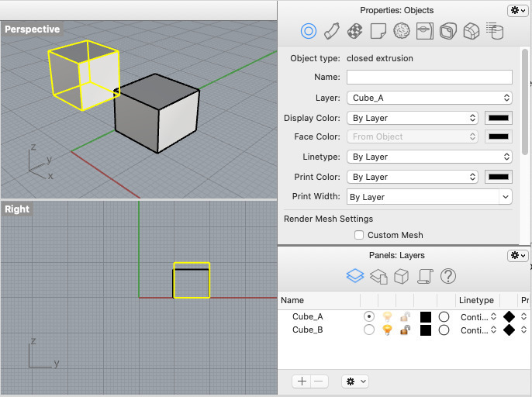Image resolution: width=532 pixels, height=397 pixels.
Task: Enable the Custom Mesh checkbox
Action: [359, 235]
